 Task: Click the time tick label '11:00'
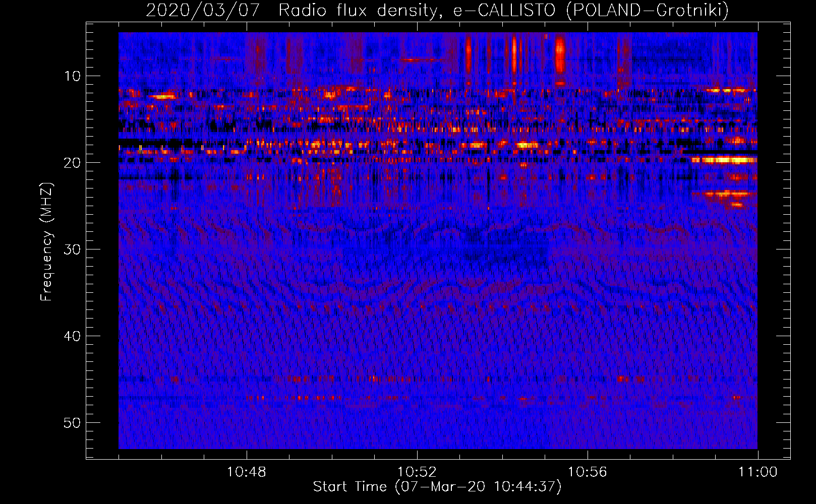point(758,472)
